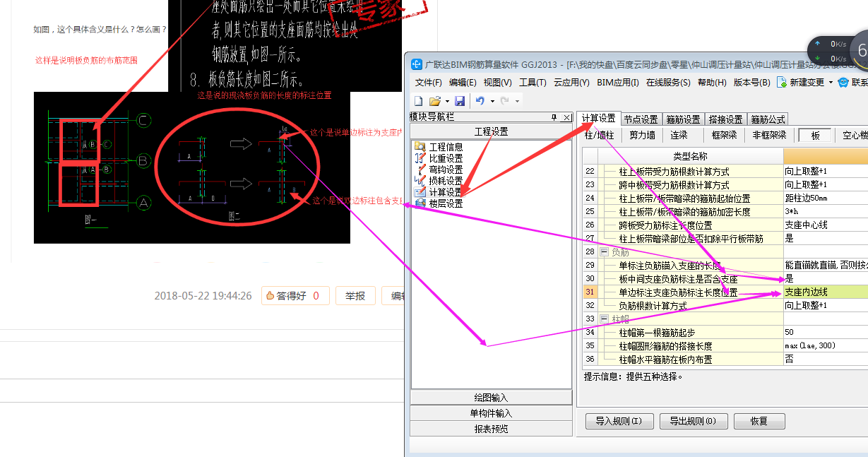Image resolution: width=868 pixels, height=457 pixels.
Task: Click the black CAD drawing image on webpage
Action: 192,167
